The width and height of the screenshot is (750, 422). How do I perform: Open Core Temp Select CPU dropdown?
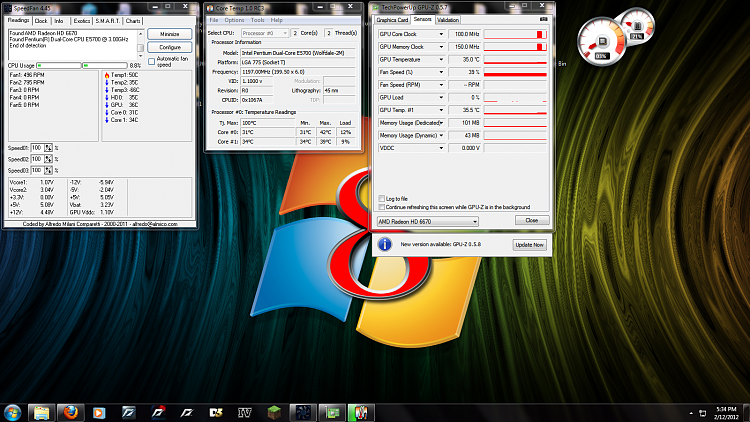point(265,33)
